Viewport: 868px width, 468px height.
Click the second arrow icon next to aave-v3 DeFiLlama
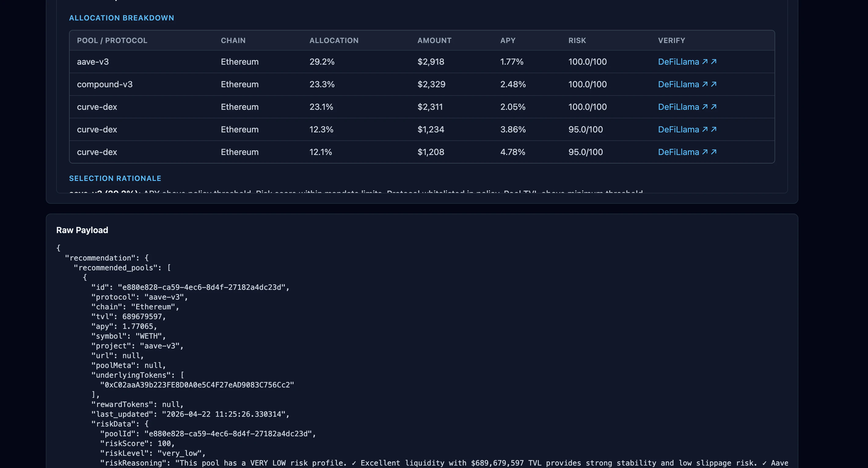tap(714, 61)
